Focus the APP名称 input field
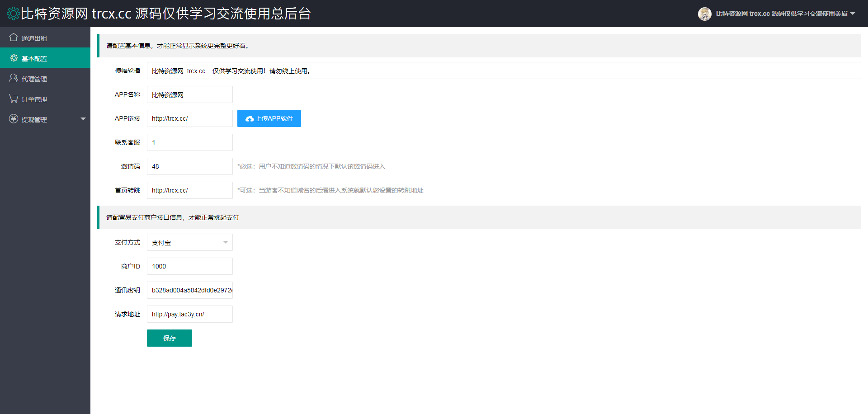The image size is (868, 414). click(x=190, y=94)
